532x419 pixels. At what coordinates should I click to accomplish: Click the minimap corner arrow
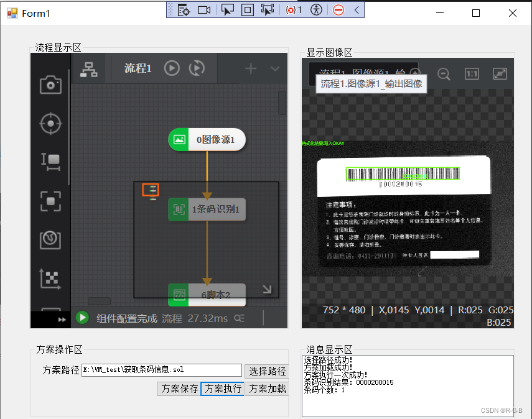(x=267, y=289)
